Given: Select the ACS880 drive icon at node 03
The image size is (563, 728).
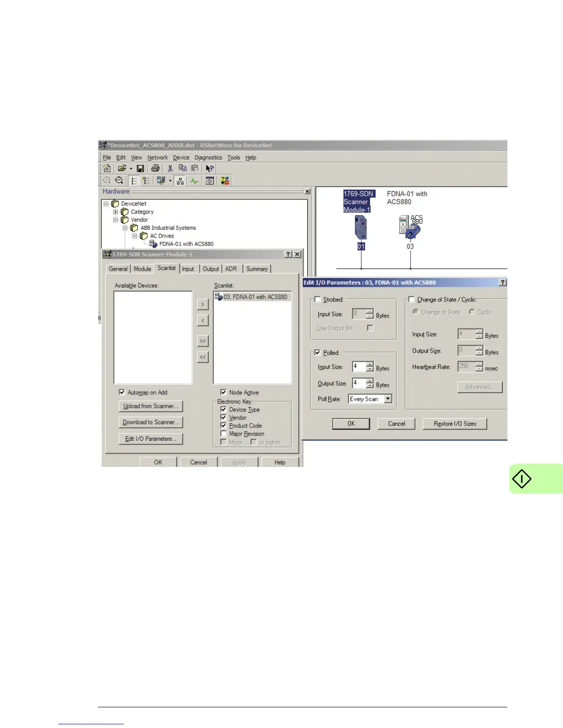Looking at the screenshot, I should click(410, 227).
